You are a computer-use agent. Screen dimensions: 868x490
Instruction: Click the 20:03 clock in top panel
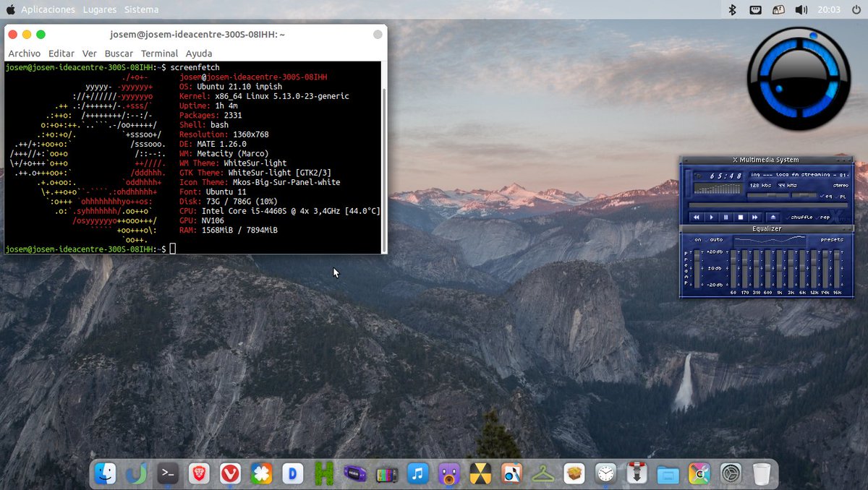point(830,9)
